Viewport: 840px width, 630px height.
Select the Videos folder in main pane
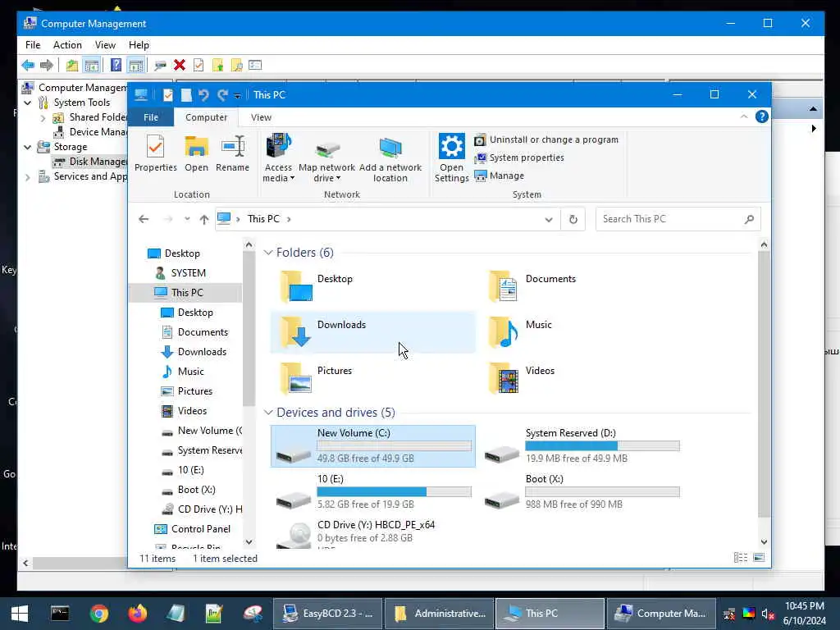pos(582,378)
